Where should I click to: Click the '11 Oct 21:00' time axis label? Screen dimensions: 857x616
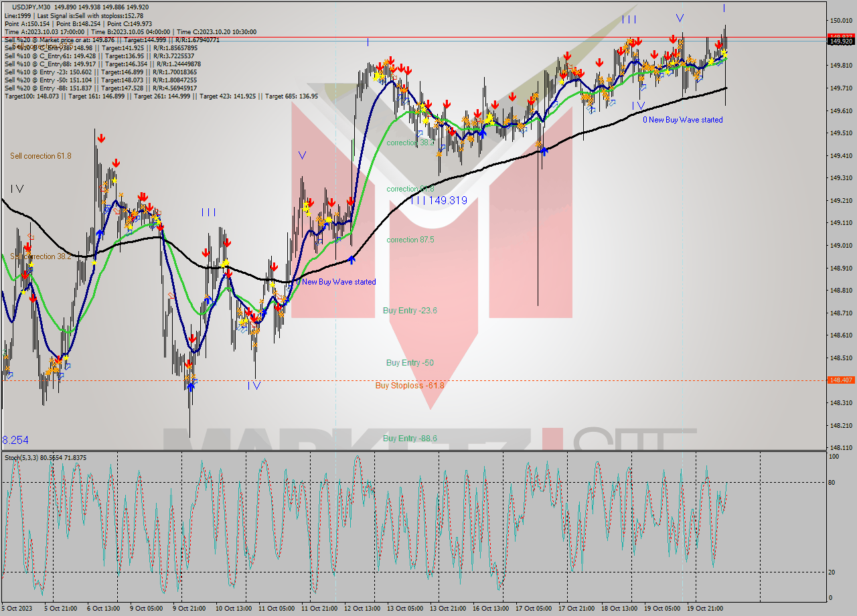pyautogui.click(x=319, y=609)
